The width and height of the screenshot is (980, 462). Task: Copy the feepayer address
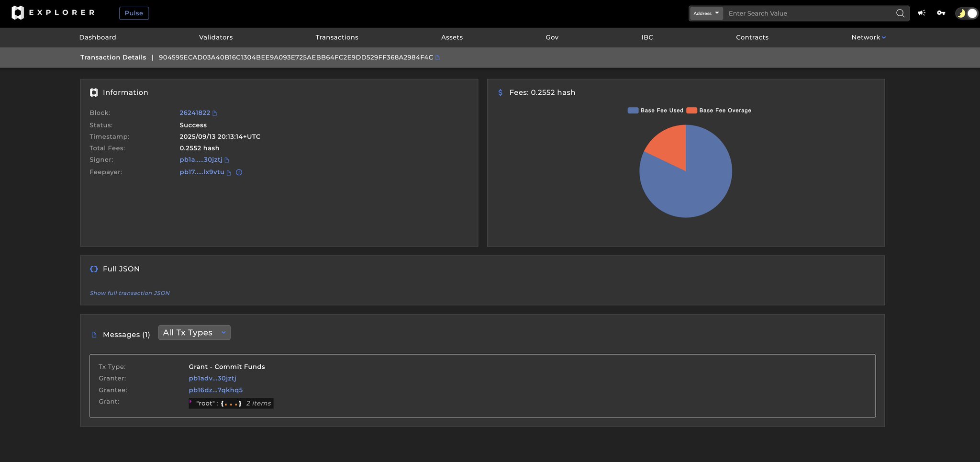tap(229, 173)
